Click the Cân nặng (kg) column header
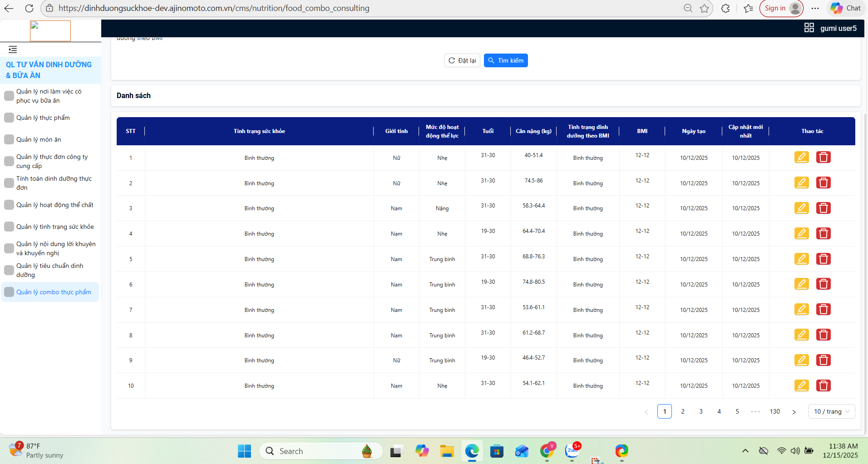The height and width of the screenshot is (464, 868). (x=533, y=131)
